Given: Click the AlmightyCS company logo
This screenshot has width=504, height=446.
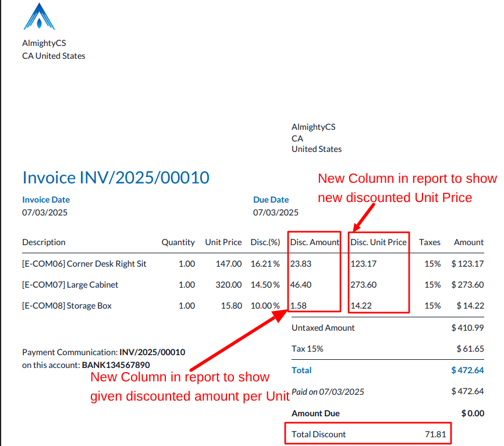Looking at the screenshot, I should coord(39,16).
